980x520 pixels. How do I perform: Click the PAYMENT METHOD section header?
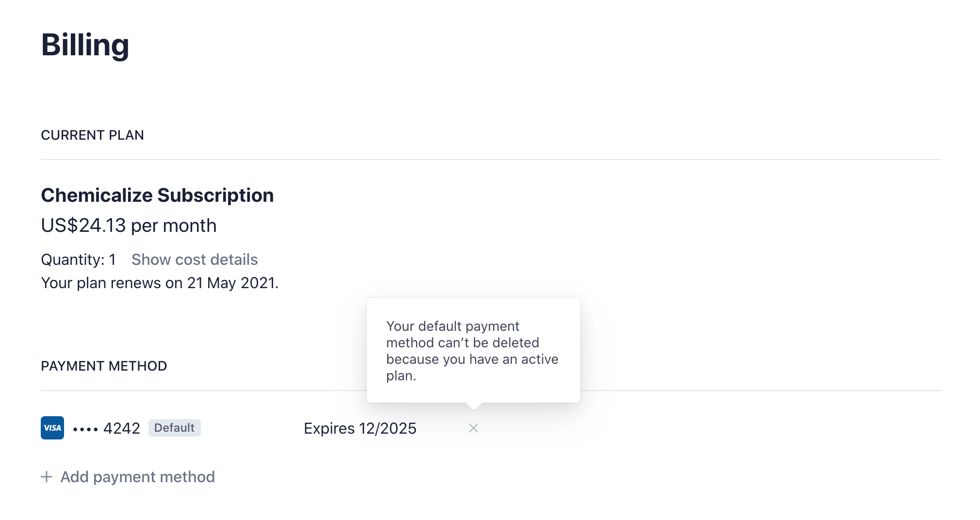click(x=104, y=366)
